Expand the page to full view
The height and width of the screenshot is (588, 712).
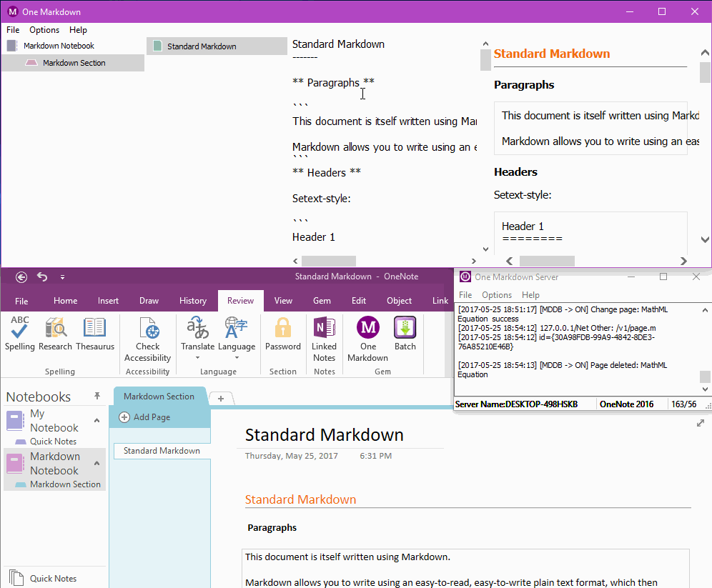701,424
